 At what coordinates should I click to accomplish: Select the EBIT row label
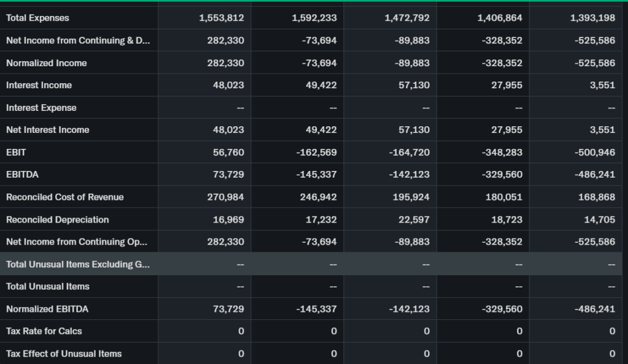[x=16, y=152]
